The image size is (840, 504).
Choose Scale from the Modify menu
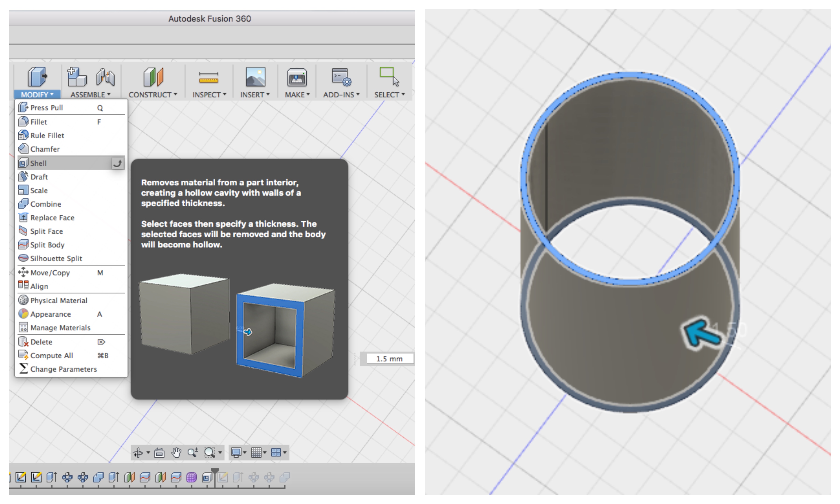71,191
